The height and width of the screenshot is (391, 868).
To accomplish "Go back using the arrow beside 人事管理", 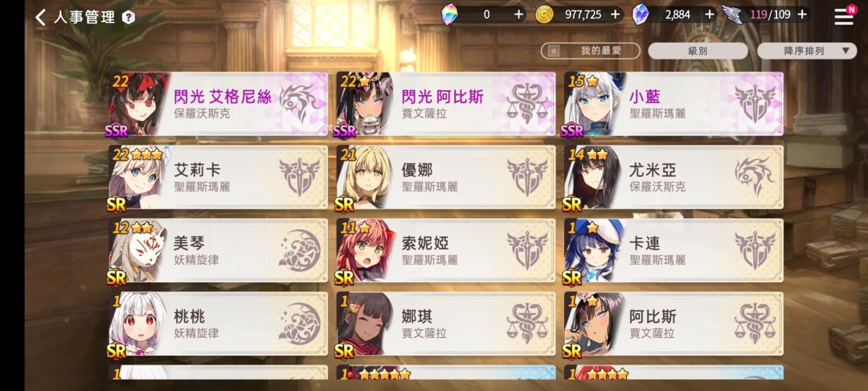I will pos(40,17).
